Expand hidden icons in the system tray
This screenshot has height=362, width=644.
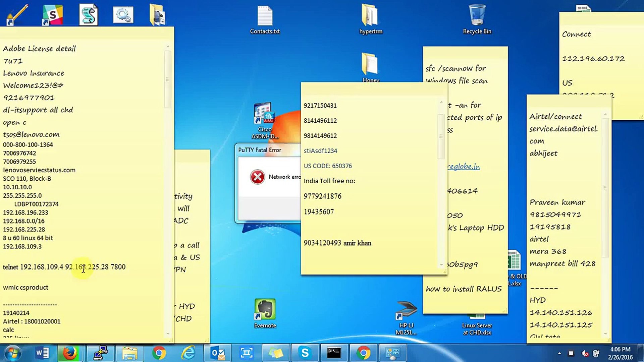coord(559,354)
